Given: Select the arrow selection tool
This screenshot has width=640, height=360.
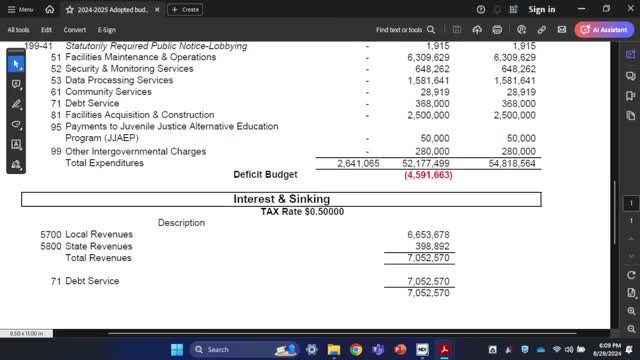Looking at the screenshot, I should (x=16, y=64).
